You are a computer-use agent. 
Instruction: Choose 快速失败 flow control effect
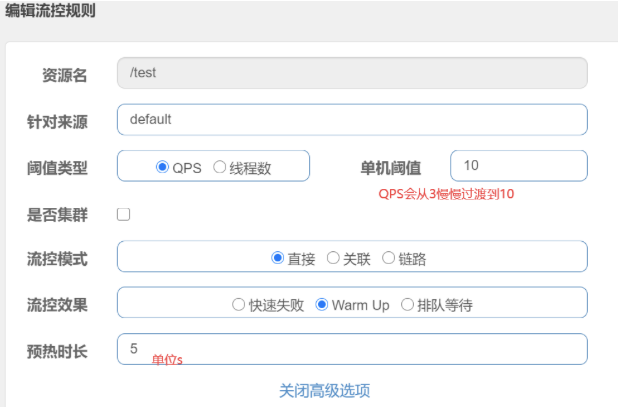click(238, 304)
